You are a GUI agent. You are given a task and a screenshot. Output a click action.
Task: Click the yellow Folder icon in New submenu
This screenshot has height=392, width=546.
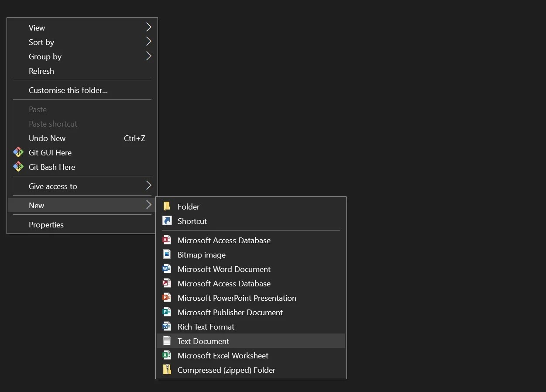point(167,206)
